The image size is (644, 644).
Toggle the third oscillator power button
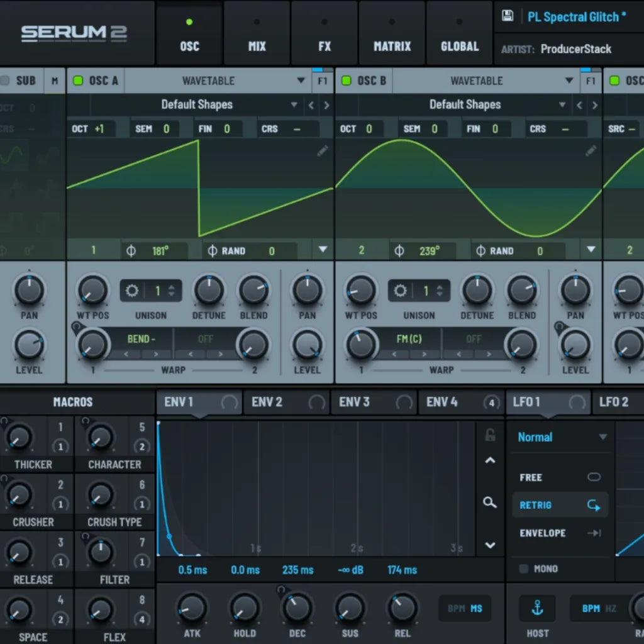click(614, 80)
